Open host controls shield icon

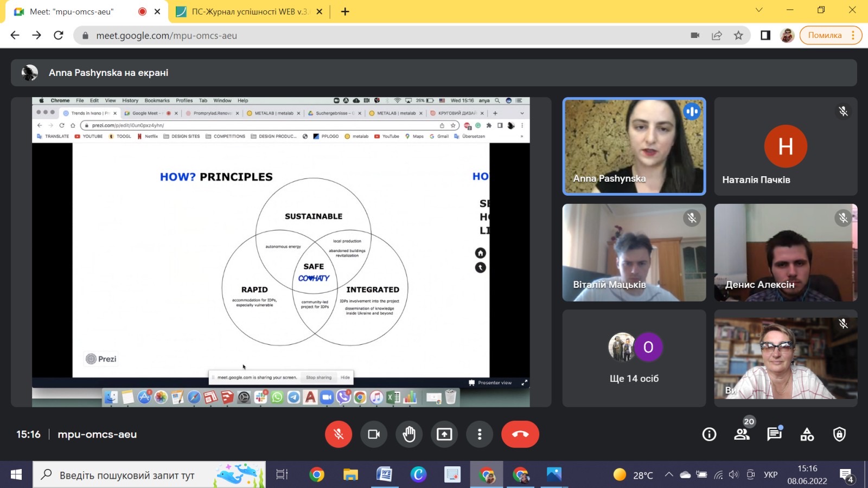[839, 434]
